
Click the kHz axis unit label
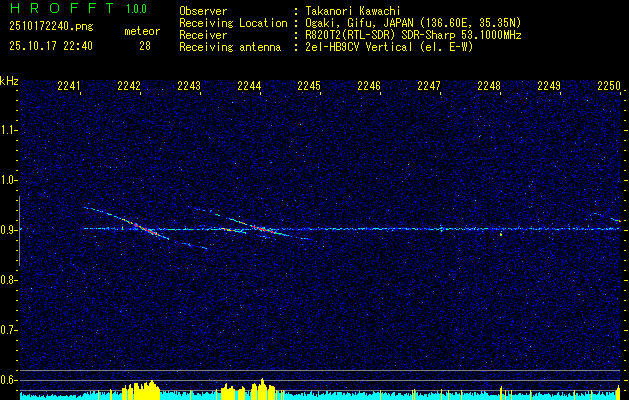point(9,81)
